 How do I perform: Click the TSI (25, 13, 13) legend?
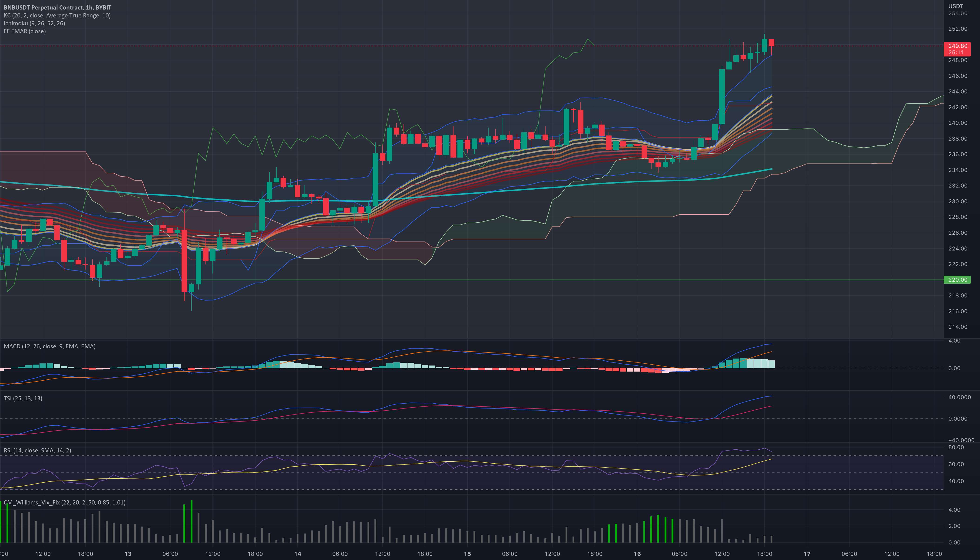coord(23,398)
